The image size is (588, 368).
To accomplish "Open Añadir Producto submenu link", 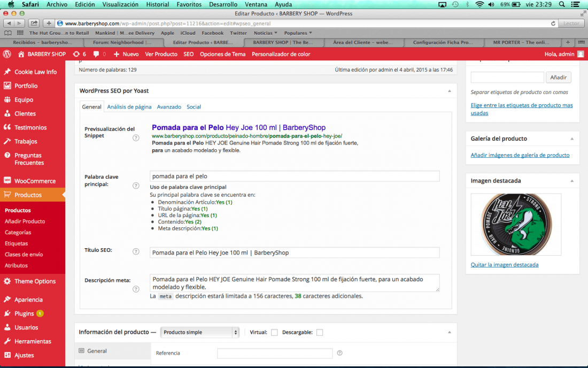I will 25,221.
